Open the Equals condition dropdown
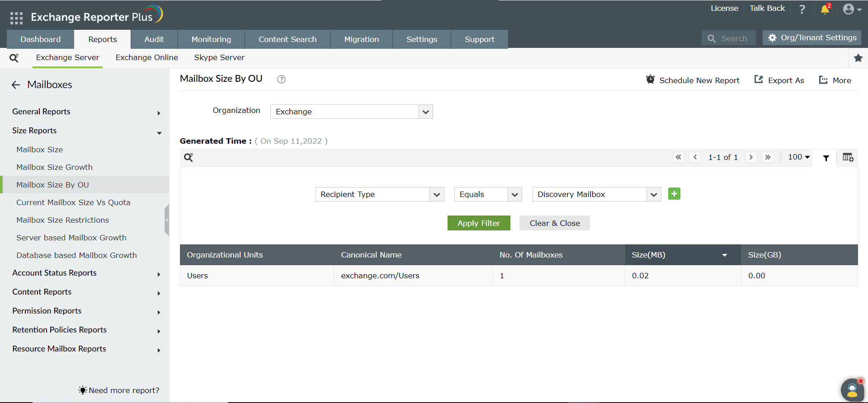The image size is (868, 403). click(488, 194)
